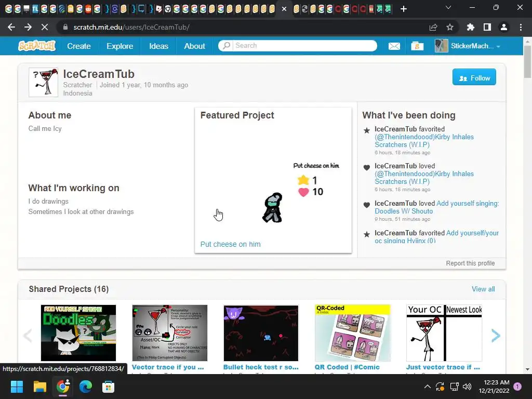
Task: Open the first Kirby Inhales Scratchers favorited link
Action: [424, 141]
